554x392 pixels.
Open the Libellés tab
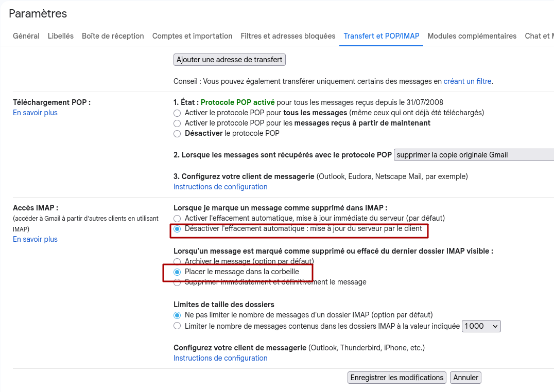pyautogui.click(x=60, y=36)
